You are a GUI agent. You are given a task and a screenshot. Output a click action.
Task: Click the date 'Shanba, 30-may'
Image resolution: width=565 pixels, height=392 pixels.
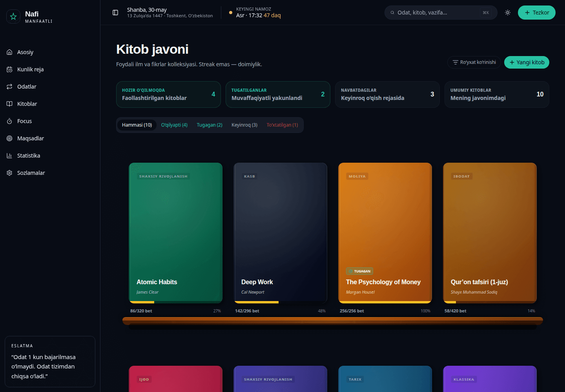[147, 10]
